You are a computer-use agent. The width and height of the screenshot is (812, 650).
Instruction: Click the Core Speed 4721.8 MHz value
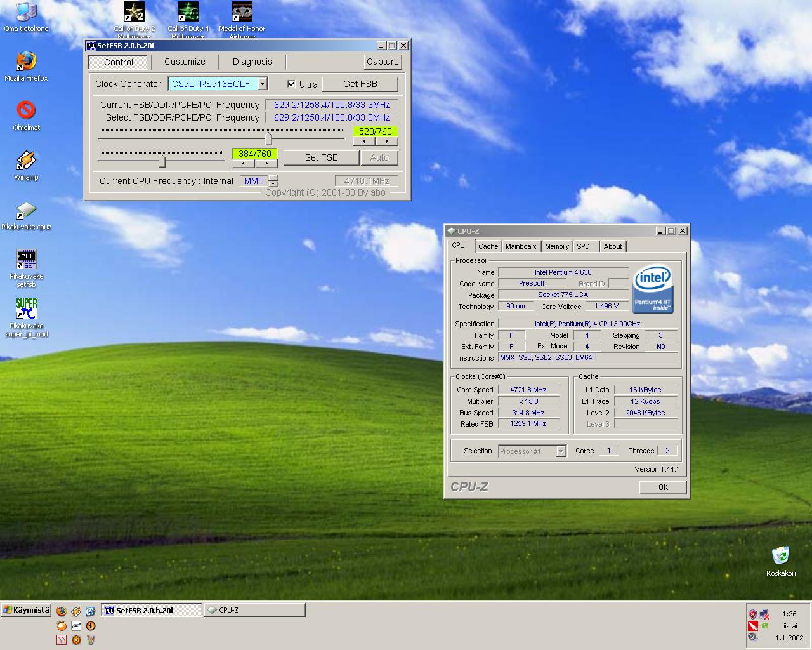528,390
